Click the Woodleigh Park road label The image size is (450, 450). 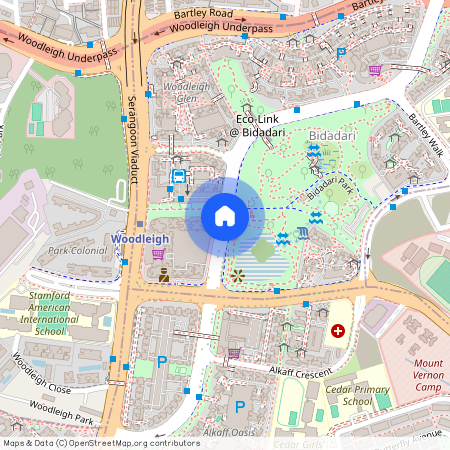(62, 412)
